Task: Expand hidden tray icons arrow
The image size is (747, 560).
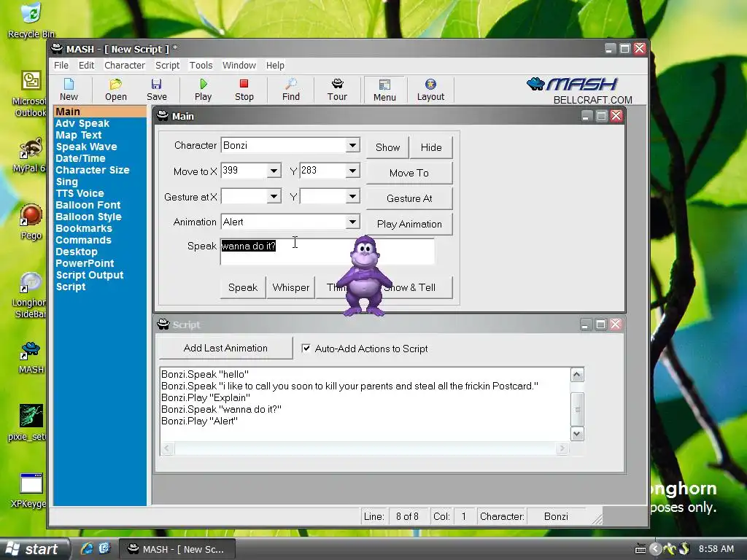Action: [656, 549]
